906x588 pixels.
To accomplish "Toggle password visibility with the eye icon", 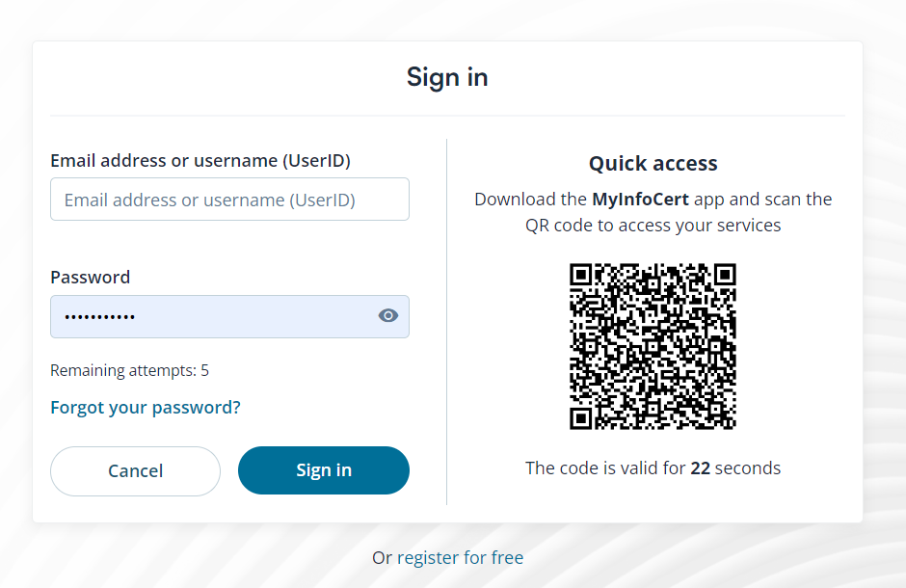I will (388, 316).
